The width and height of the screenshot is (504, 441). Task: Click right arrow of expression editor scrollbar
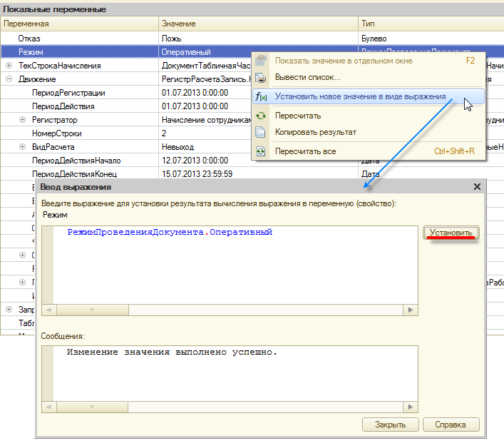click(411, 310)
